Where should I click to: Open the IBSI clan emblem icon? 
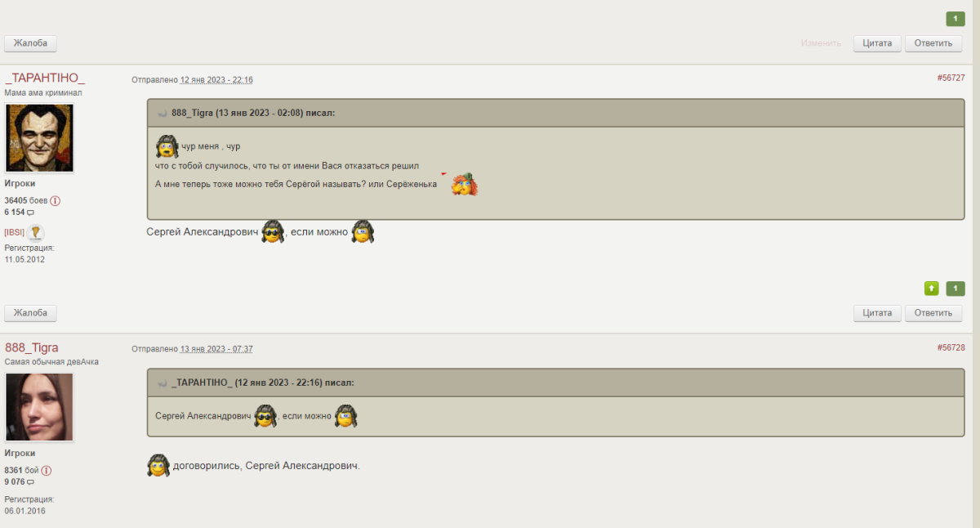[x=36, y=232]
